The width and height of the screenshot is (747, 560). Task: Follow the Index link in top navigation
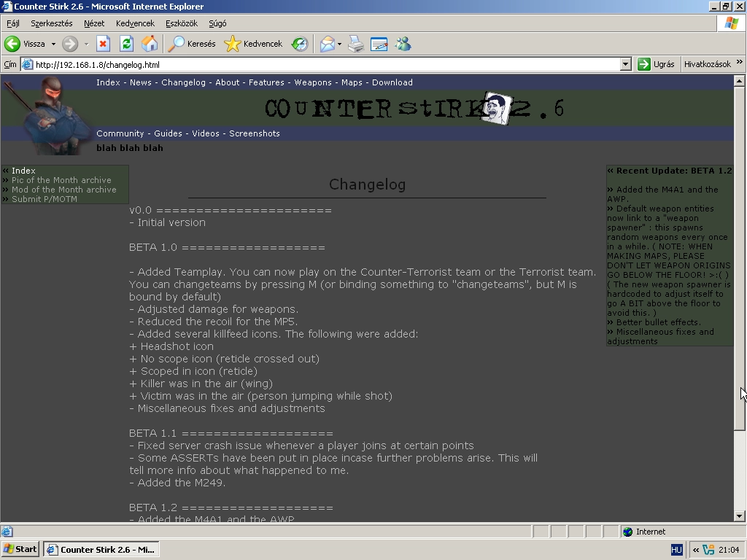(x=108, y=82)
